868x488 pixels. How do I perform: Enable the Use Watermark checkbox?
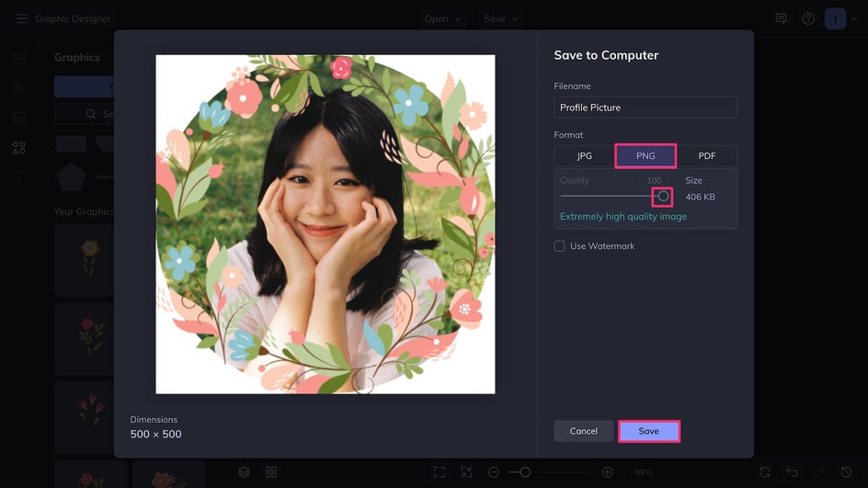click(560, 246)
